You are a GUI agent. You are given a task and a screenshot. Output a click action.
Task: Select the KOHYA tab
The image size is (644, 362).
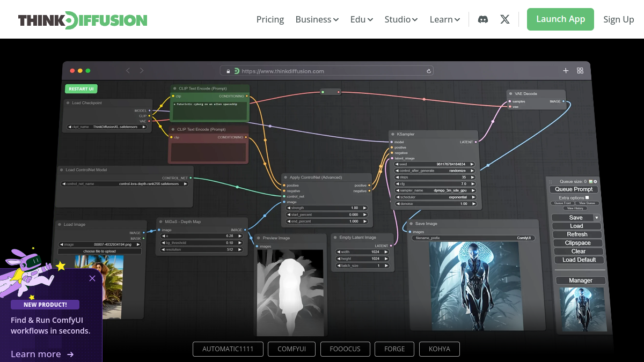point(440,349)
